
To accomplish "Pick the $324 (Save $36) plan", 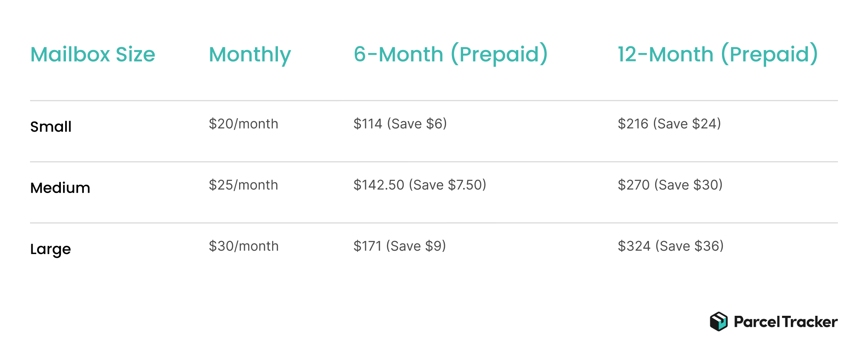I will click(x=671, y=246).
